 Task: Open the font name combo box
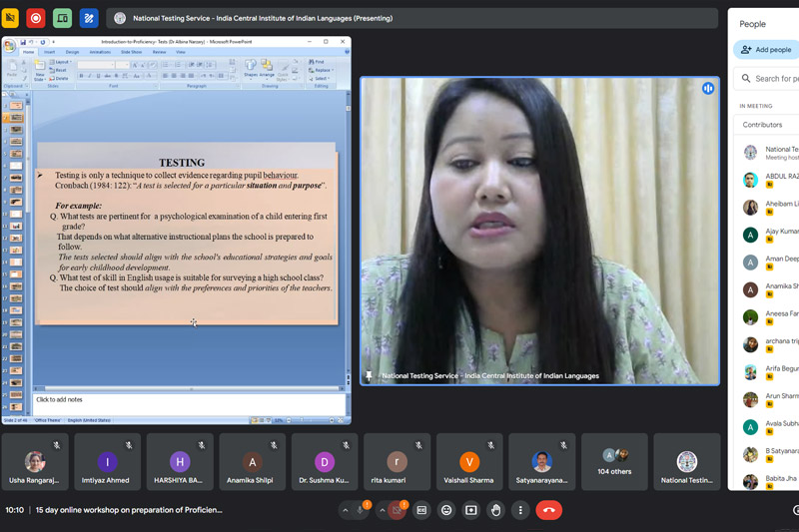95,65
